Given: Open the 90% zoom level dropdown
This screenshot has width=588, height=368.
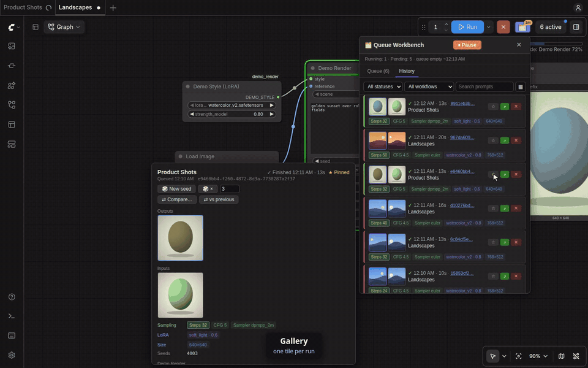Looking at the screenshot, I should [x=538, y=356].
